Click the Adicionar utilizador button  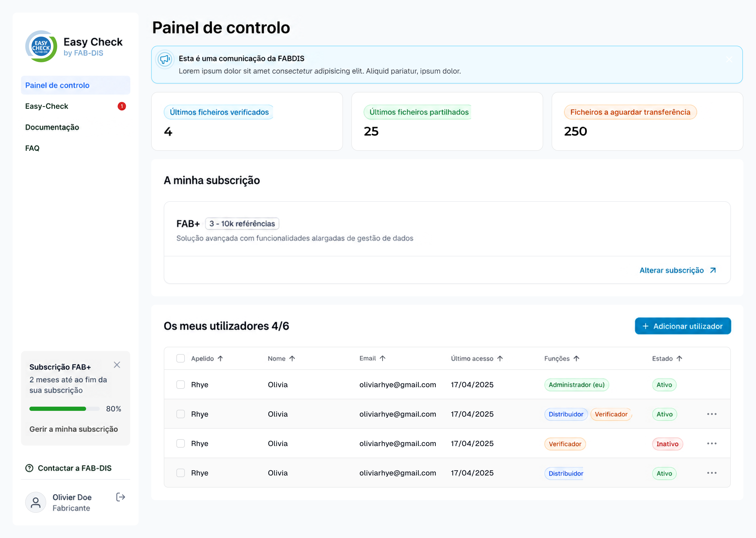pos(683,326)
